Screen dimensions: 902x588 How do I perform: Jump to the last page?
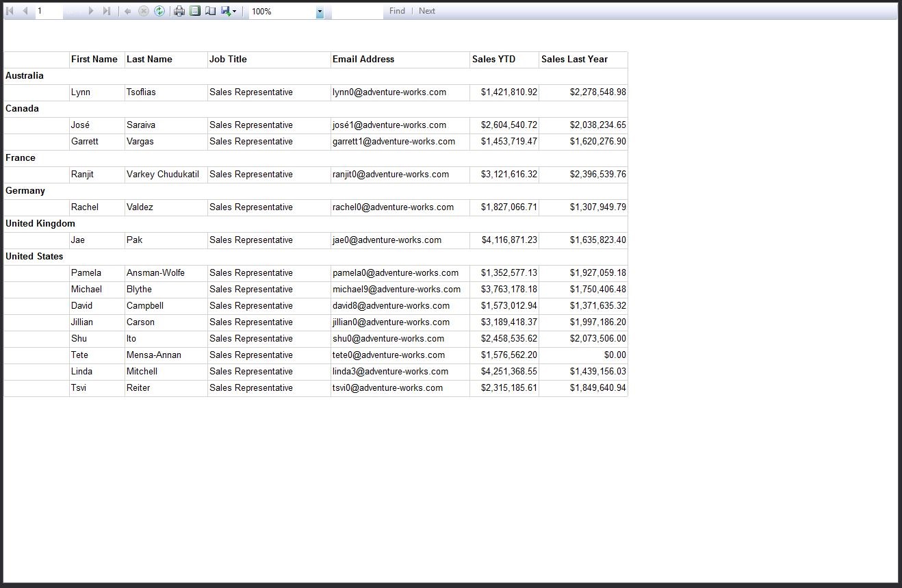click(106, 11)
